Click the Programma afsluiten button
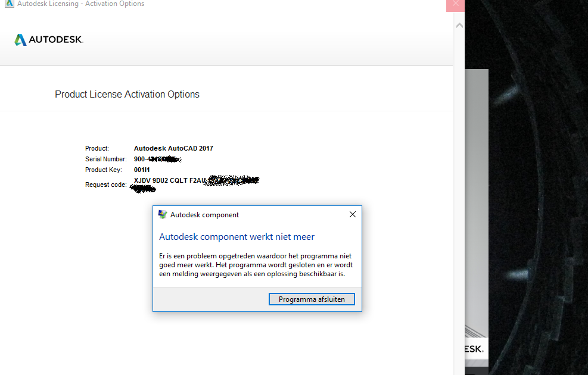The height and width of the screenshot is (375, 588). click(x=312, y=299)
